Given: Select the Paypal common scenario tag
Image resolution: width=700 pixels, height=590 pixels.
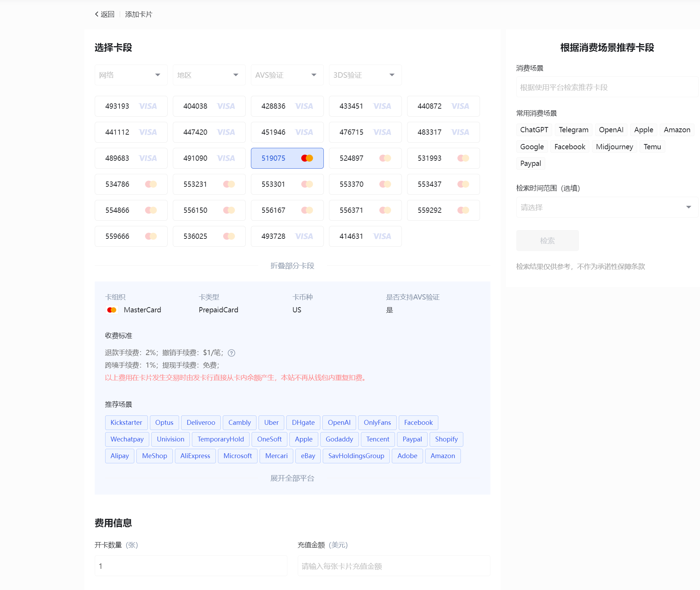Looking at the screenshot, I should click(530, 163).
